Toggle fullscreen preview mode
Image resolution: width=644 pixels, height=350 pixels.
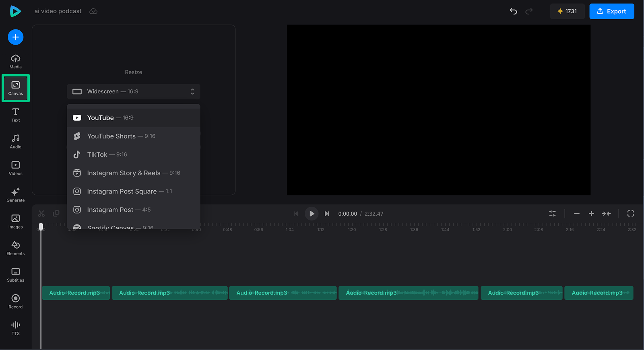click(x=631, y=214)
